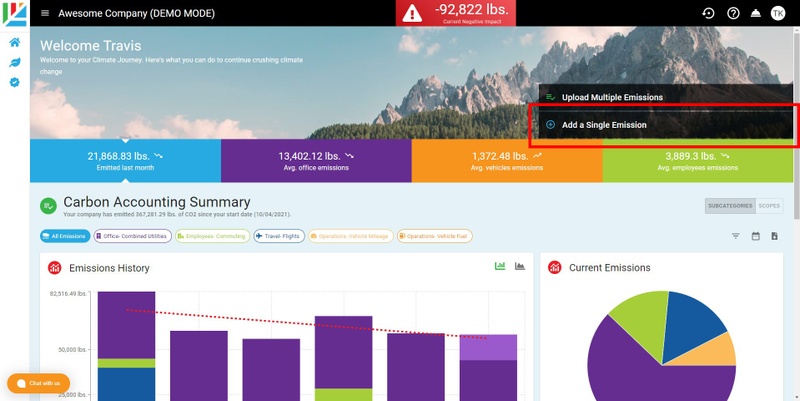
Task: Select the SUBCATEGORIES view toggle
Action: 730,206
